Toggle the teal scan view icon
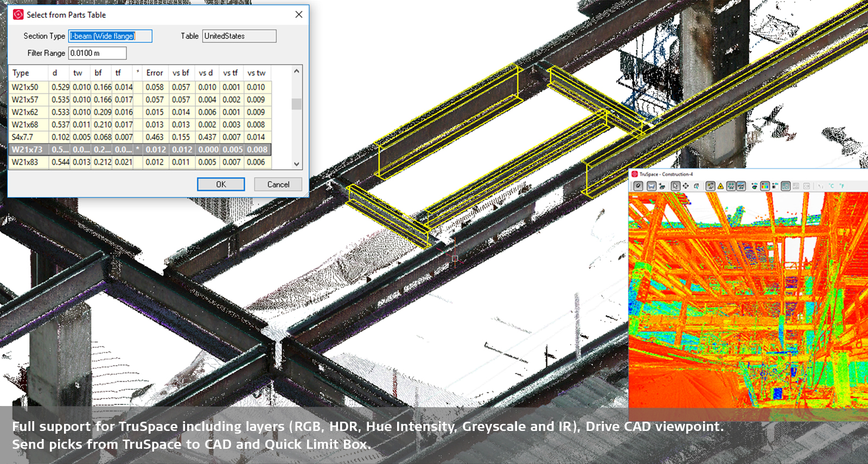 coord(786,186)
